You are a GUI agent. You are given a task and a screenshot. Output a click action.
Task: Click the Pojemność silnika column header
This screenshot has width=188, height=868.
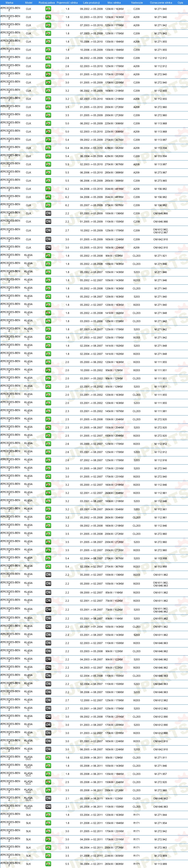(x=67, y=2)
